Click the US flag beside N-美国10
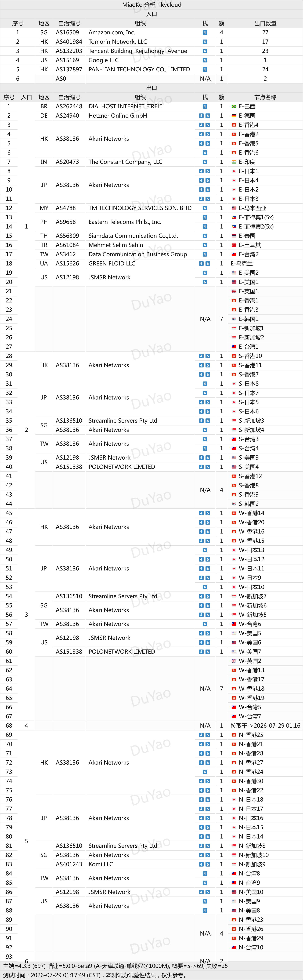The height and width of the screenshot is (980, 303). [234, 892]
